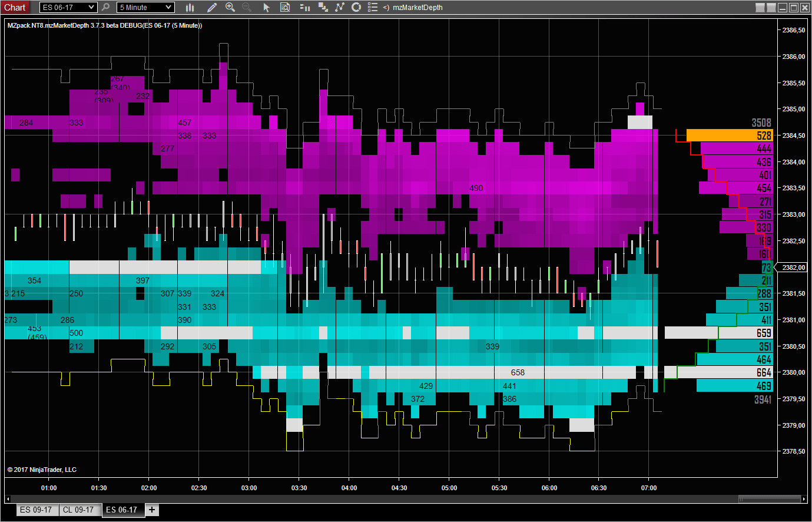Click the zoom in magnifier icon
The image size is (812, 522).
(230, 7)
